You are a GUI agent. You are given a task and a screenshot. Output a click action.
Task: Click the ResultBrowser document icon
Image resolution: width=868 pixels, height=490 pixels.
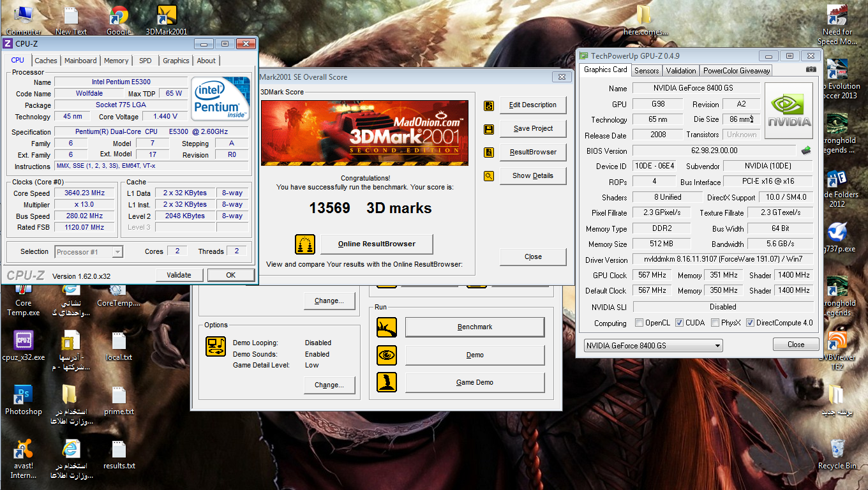coord(489,152)
